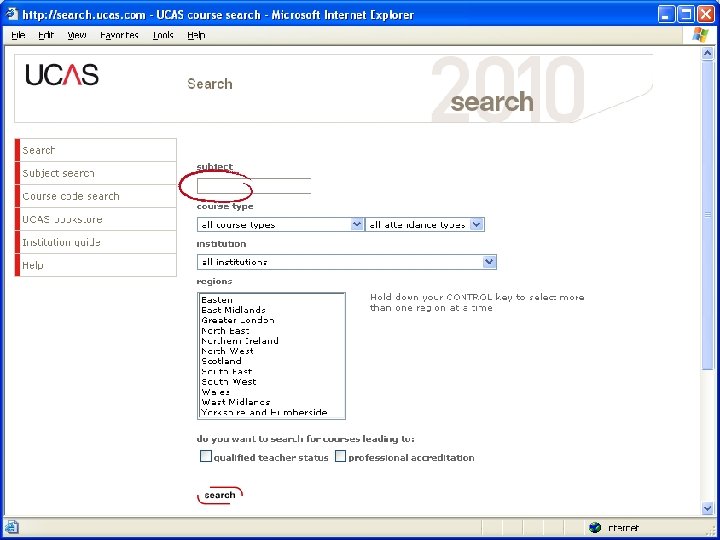Open the File menu

tap(18, 35)
